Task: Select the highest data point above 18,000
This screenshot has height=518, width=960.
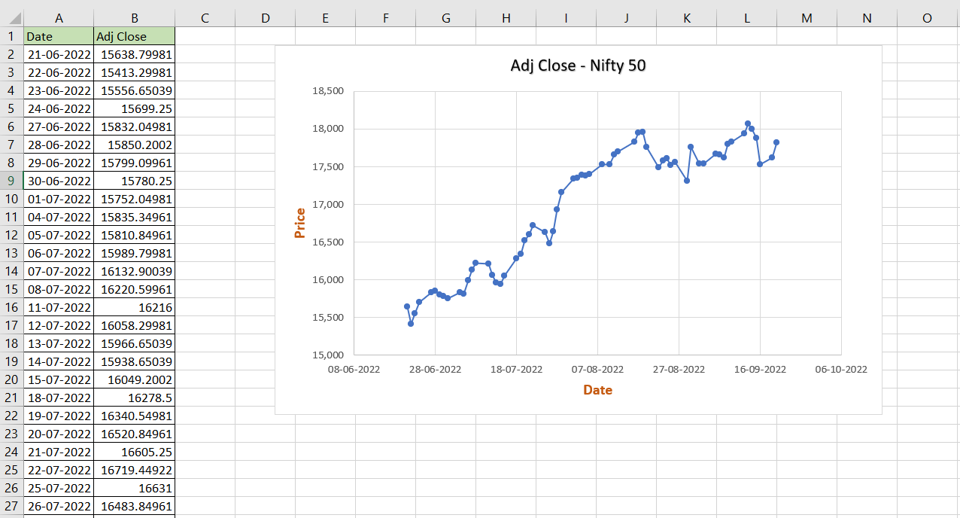Action: tap(748, 124)
